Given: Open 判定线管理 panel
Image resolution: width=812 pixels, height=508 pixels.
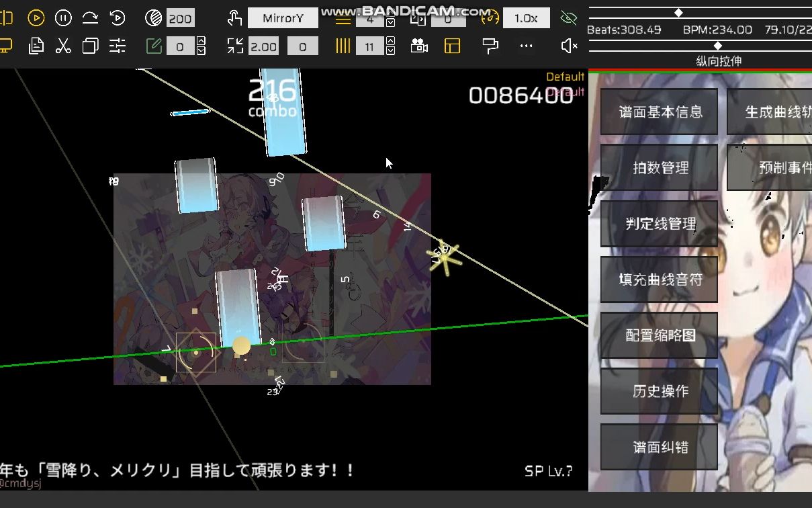Looking at the screenshot, I should pyautogui.click(x=659, y=223).
